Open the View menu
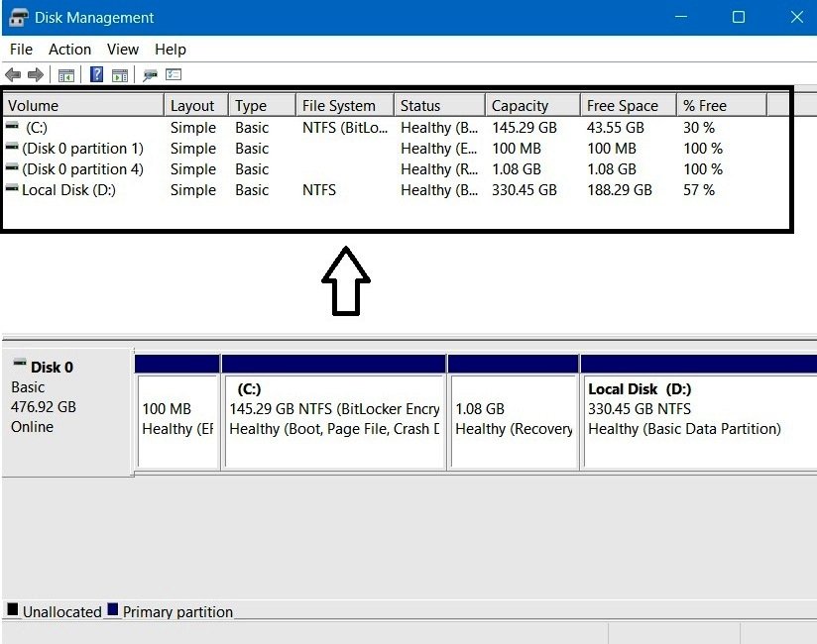Image resolution: width=817 pixels, height=644 pixels. tap(123, 50)
